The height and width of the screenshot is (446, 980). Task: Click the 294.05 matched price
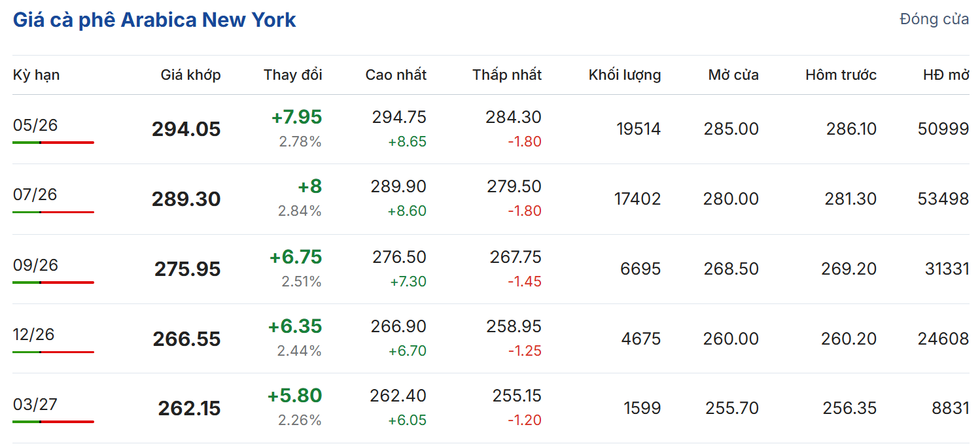click(x=186, y=129)
